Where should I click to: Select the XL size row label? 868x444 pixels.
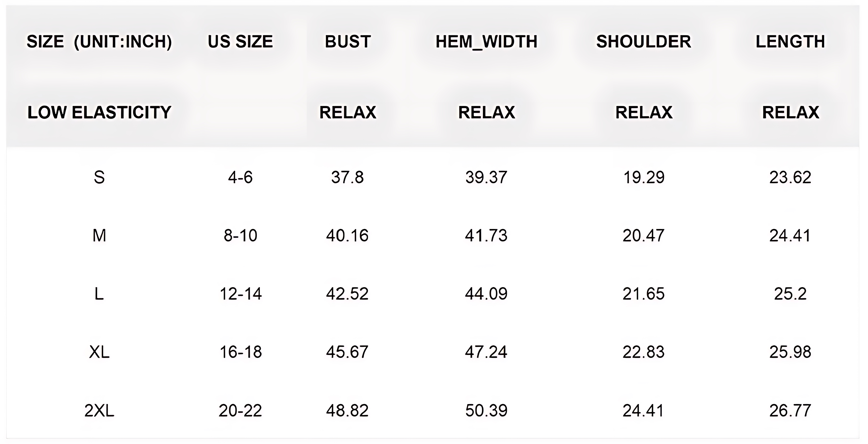coord(99,352)
